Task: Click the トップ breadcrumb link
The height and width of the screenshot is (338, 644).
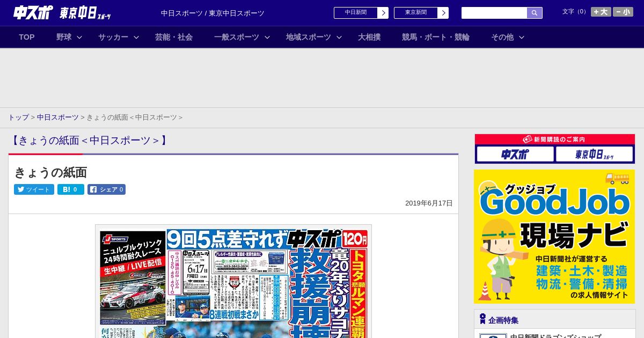Action: pyautogui.click(x=18, y=117)
